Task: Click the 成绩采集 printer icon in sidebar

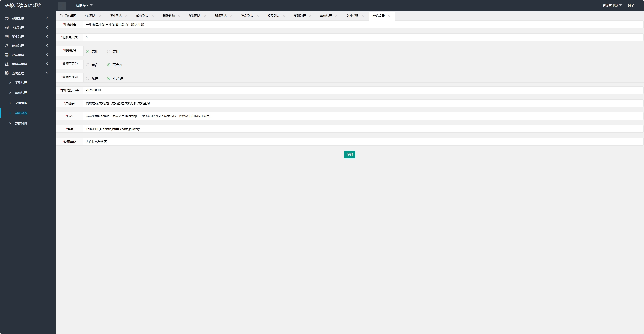Action: click(7, 18)
